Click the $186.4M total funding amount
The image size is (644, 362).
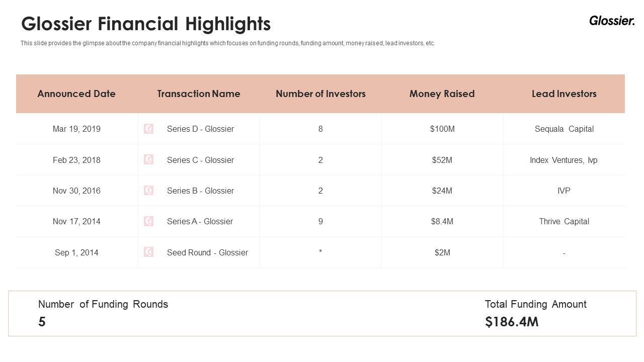coord(512,322)
